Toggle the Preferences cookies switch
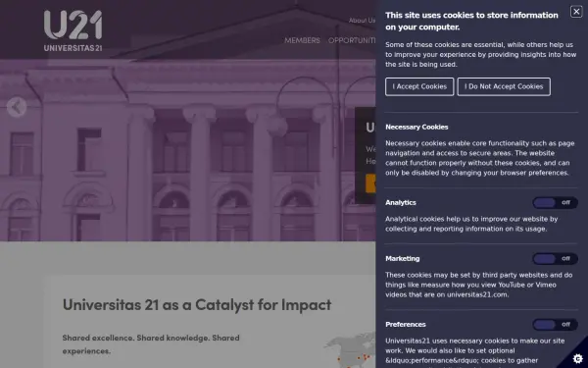Image resolution: width=588 pixels, height=368 pixels. click(555, 325)
